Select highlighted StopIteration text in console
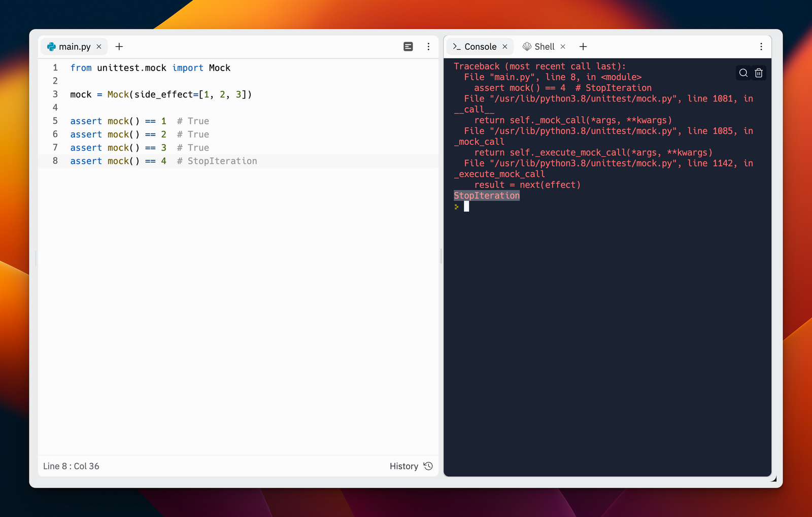 point(486,195)
